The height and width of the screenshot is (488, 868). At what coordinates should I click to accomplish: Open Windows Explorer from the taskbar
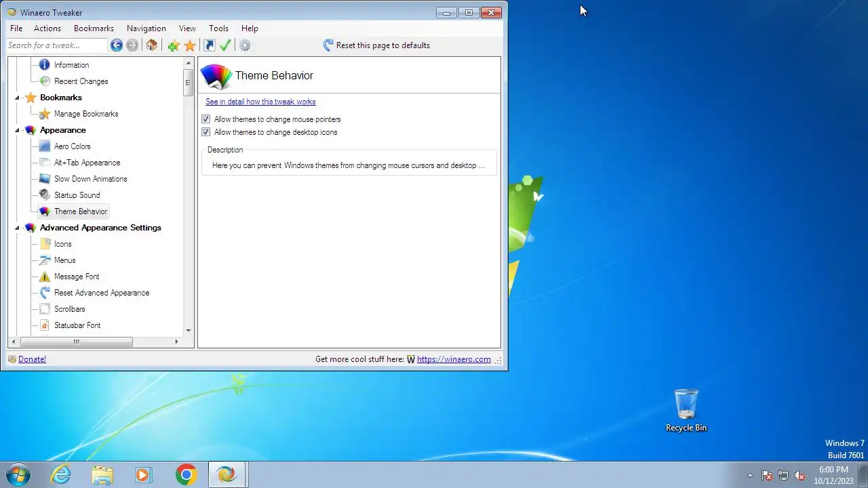pos(102,474)
